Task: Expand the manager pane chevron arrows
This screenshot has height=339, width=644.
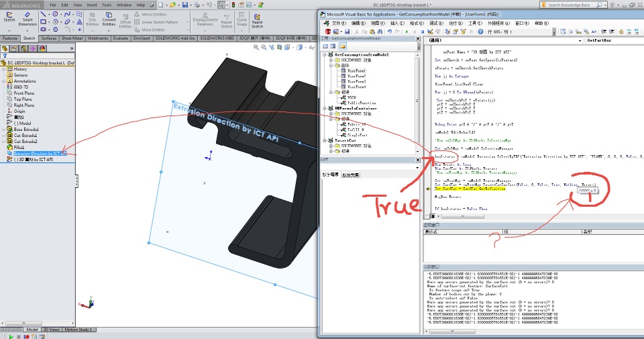Action: point(72,48)
